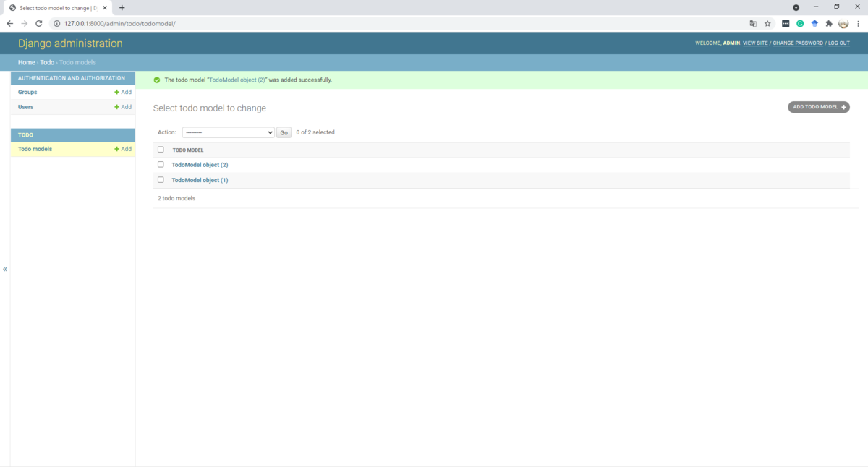Go to Todo in the breadcrumb

47,62
